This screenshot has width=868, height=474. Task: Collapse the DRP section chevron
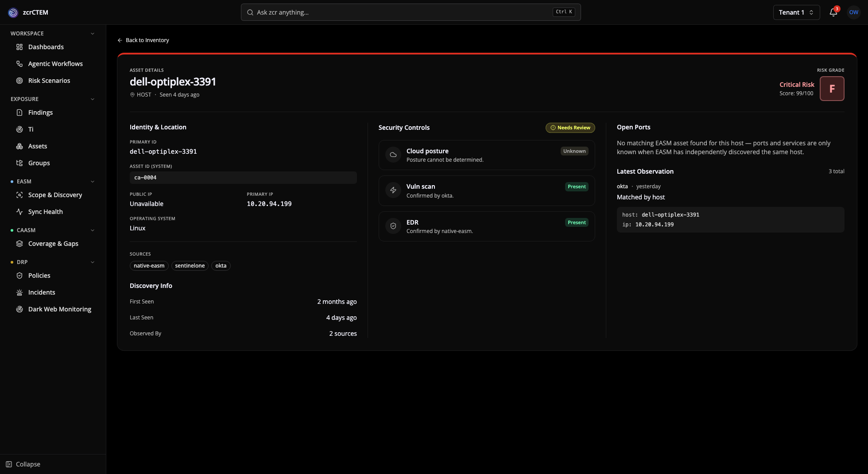point(93,262)
